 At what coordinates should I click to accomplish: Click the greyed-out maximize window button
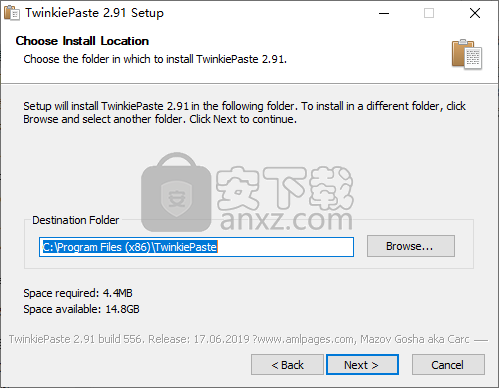(429, 13)
